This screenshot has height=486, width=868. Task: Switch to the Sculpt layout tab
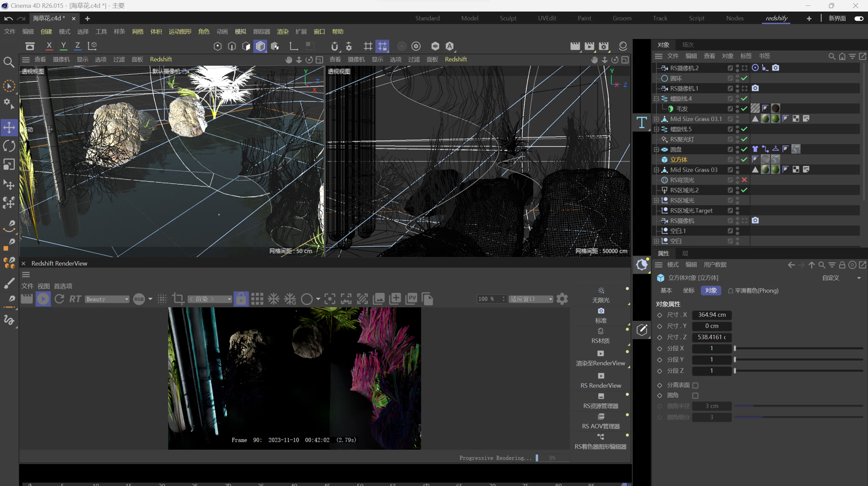click(508, 18)
